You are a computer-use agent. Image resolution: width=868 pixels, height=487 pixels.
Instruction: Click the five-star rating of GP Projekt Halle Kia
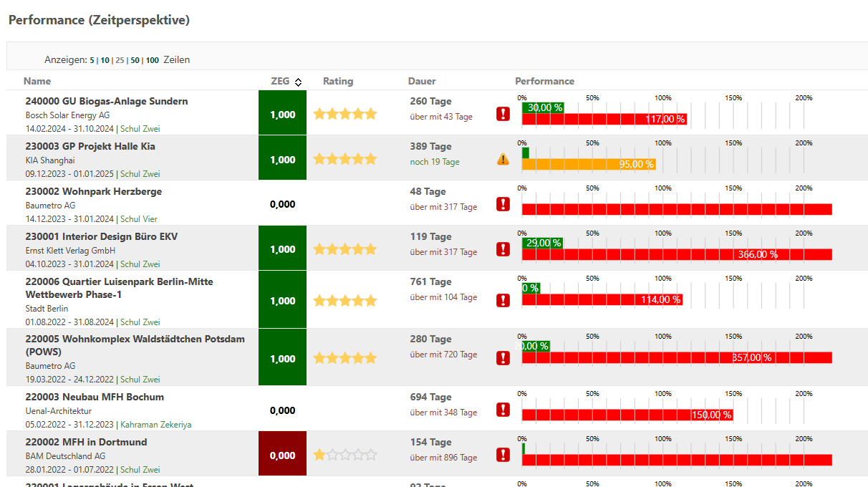click(344, 159)
